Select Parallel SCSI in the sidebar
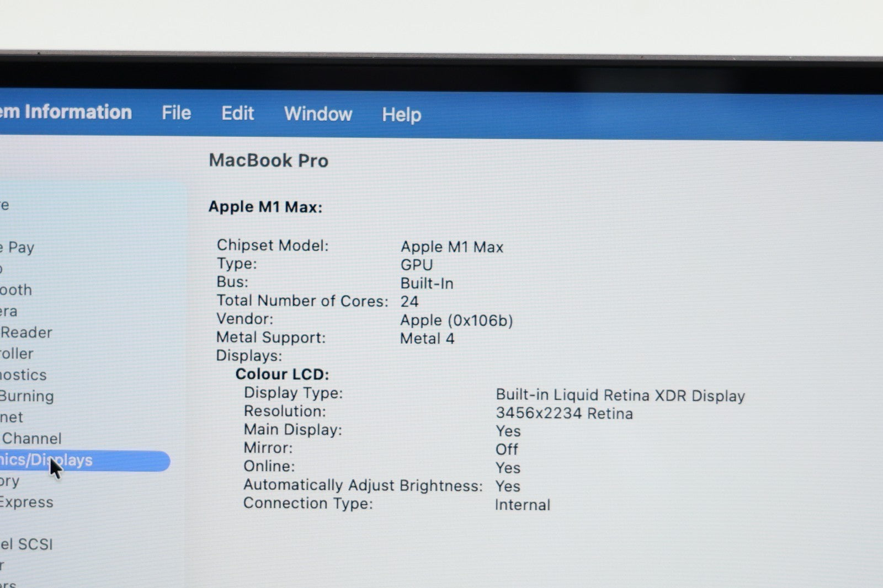883x588 pixels. point(26,544)
